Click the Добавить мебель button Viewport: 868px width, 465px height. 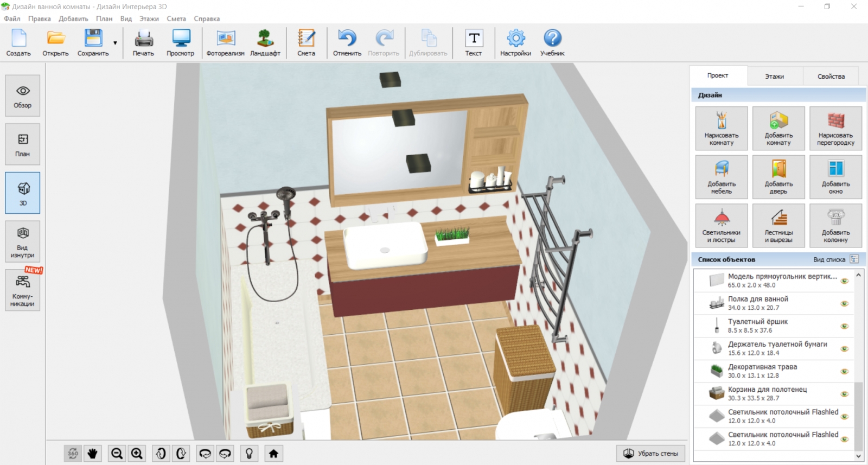pos(721,177)
